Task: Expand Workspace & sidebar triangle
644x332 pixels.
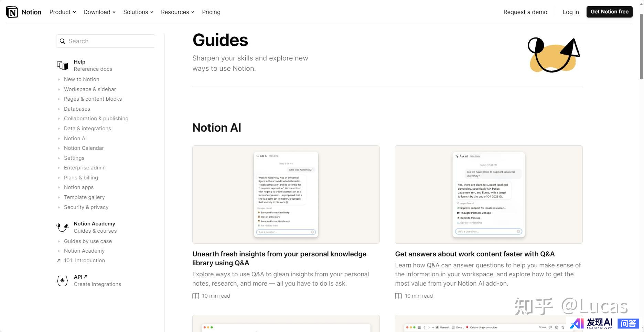Action: [59, 89]
